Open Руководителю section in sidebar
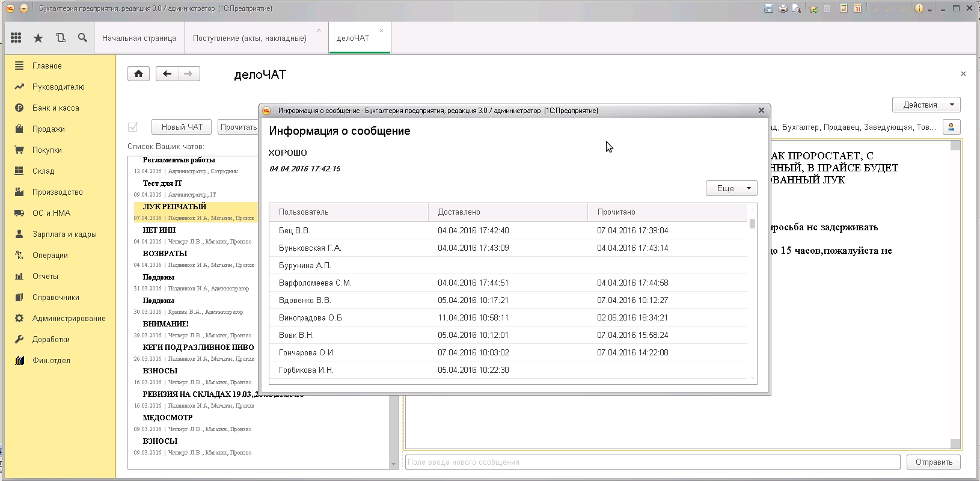This screenshot has height=481, width=980. [x=58, y=87]
